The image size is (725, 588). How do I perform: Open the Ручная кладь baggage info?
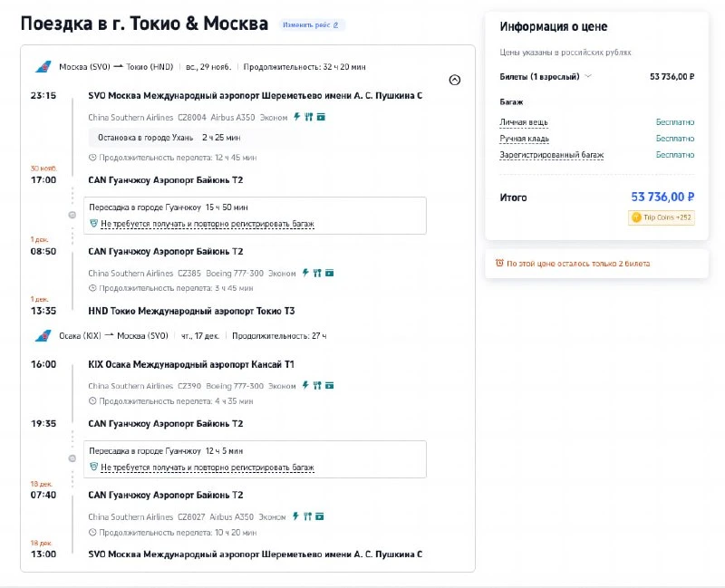pyautogui.click(x=525, y=139)
